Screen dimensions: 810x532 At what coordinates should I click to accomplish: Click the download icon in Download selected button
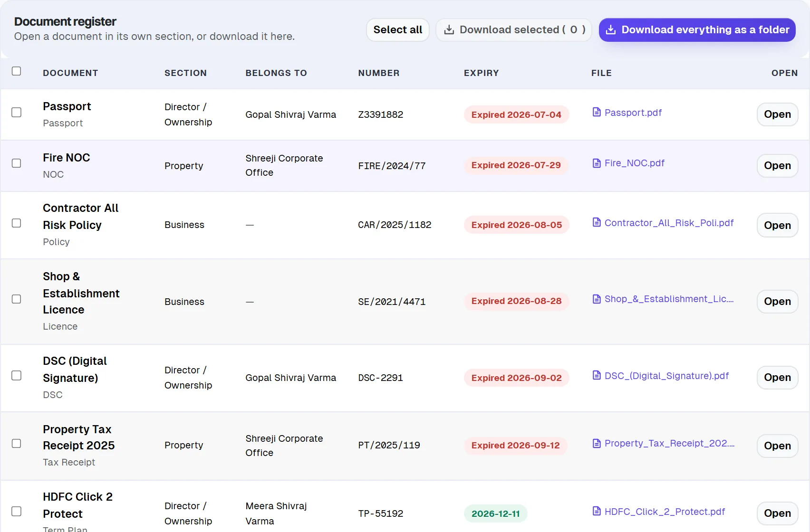[x=449, y=30]
